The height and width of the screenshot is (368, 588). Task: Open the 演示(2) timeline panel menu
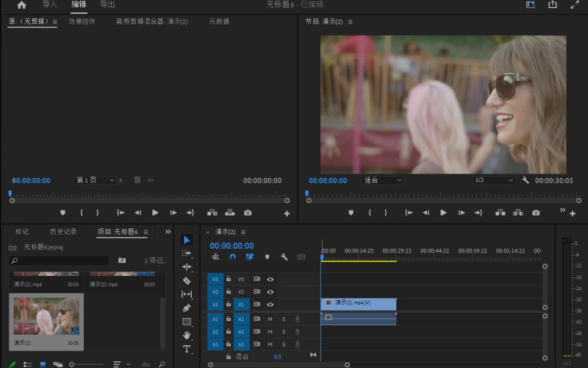[243, 232]
